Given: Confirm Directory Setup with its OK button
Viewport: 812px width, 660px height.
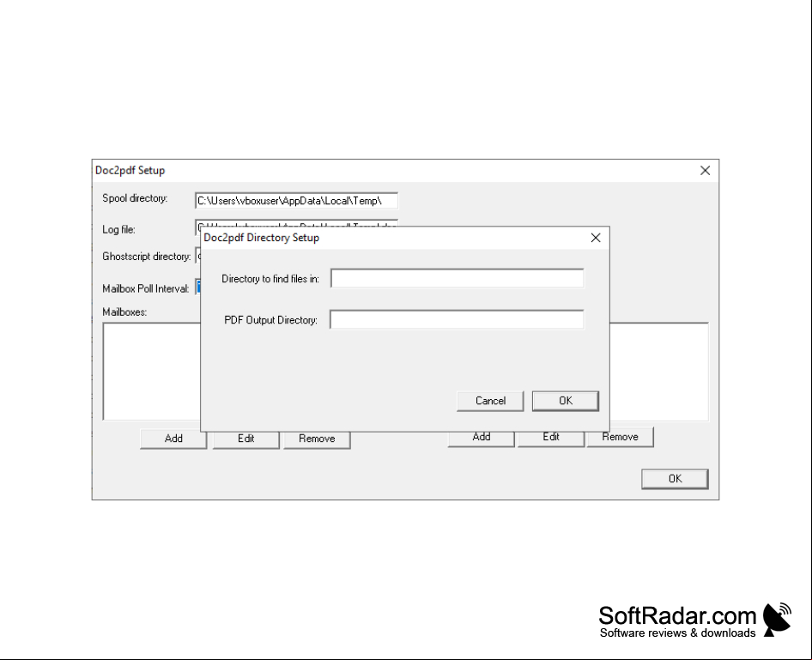Looking at the screenshot, I should (x=566, y=401).
